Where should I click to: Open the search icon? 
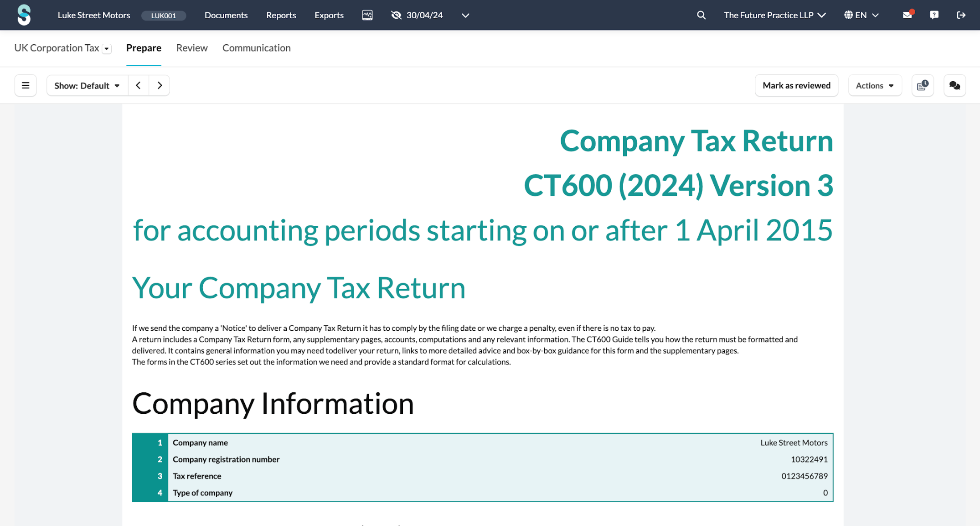[x=701, y=15]
